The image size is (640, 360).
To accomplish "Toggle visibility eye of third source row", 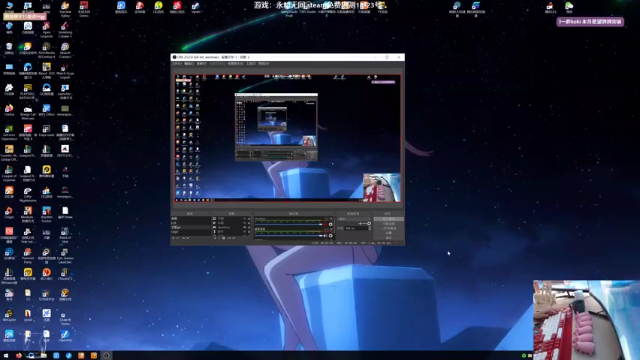I will (244, 227).
